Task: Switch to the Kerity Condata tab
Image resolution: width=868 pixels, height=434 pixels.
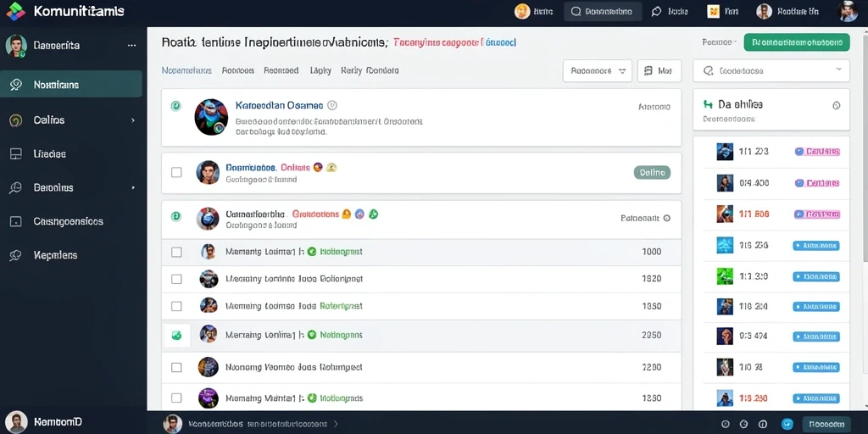Action: click(370, 70)
